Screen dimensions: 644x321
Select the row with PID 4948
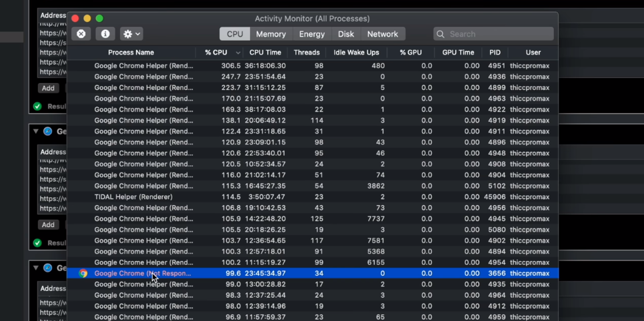pyautogui.click(x=313, y=153)
